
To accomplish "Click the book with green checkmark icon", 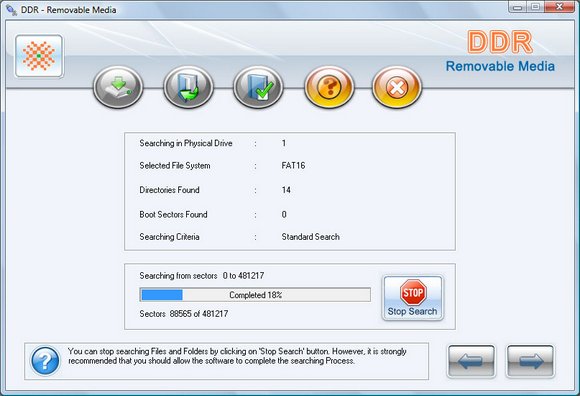I will [x=258, y=88].
